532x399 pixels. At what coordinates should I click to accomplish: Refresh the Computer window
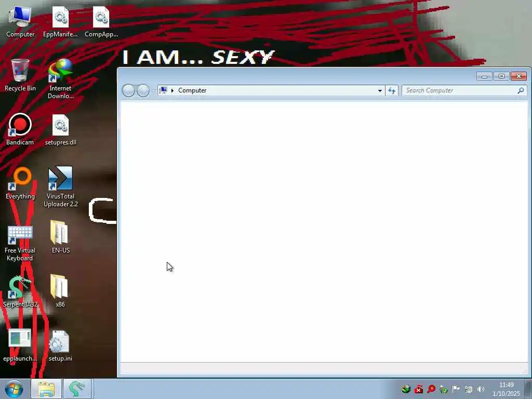pos(392,90)
